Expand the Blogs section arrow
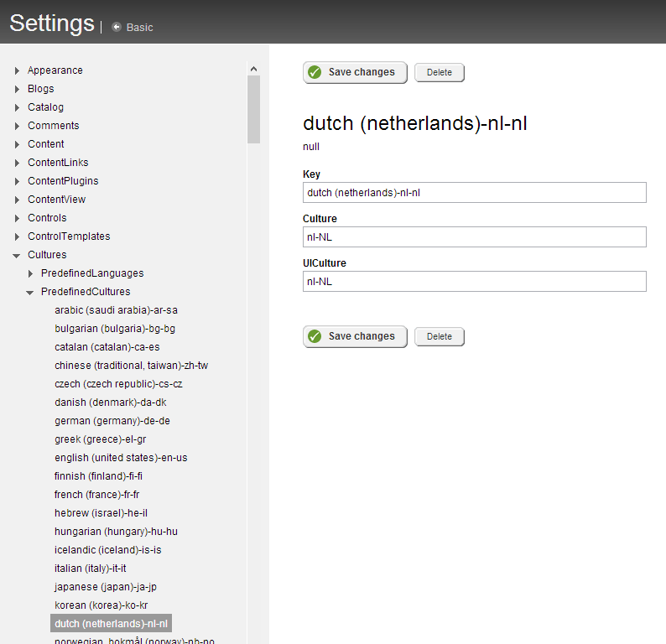The width and height of the screenshot is (666, 644). click(x=17, y=89)
